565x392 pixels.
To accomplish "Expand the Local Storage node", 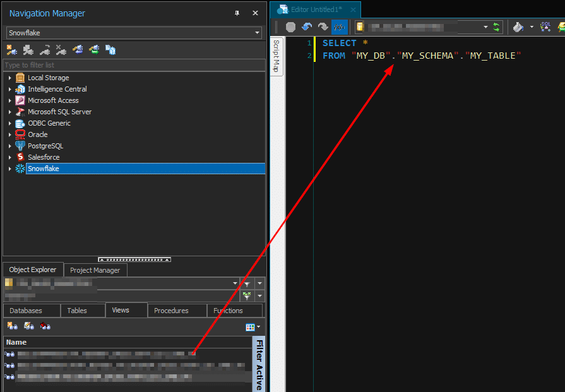I will tap(9, 78).
